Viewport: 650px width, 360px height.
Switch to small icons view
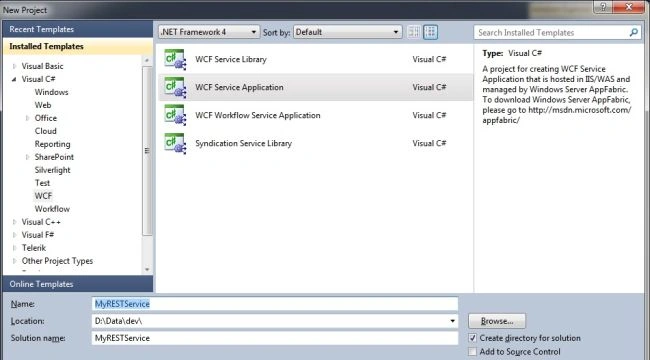point(414,32)
